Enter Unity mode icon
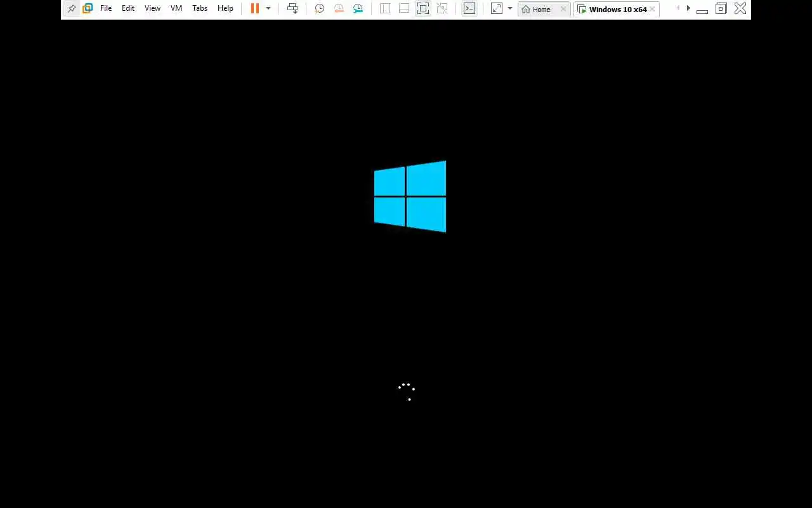Screen dimensions: 812x508 click(x=442, y=8)
